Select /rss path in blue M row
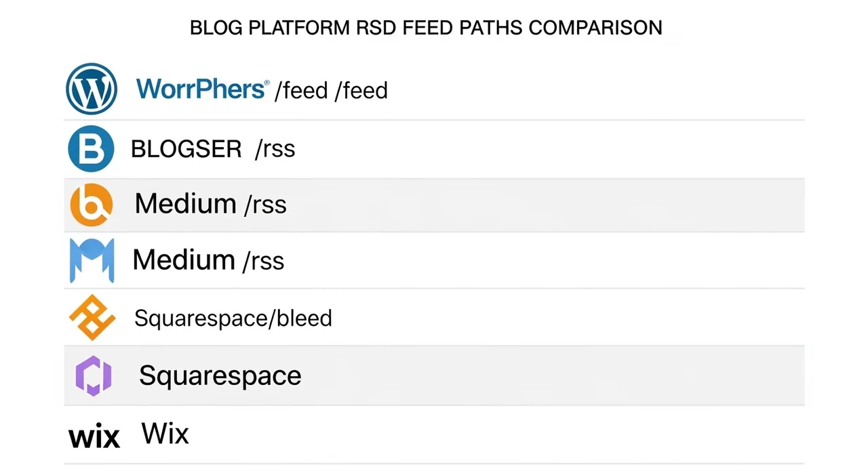The width and height of the screenshot is (868, 473). pos(262,261)
